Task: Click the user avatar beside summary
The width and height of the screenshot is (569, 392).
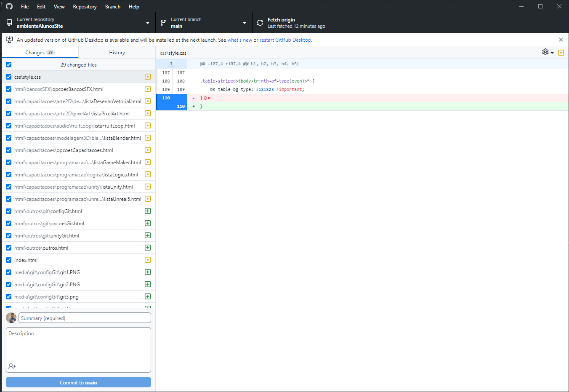Action: tap(11, 318)
